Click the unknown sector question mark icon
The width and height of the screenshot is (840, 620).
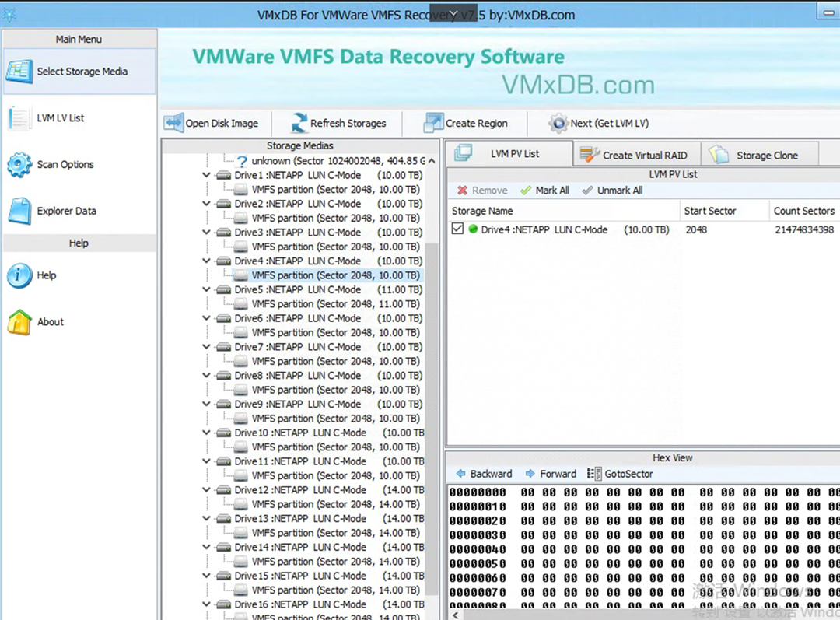242,161
